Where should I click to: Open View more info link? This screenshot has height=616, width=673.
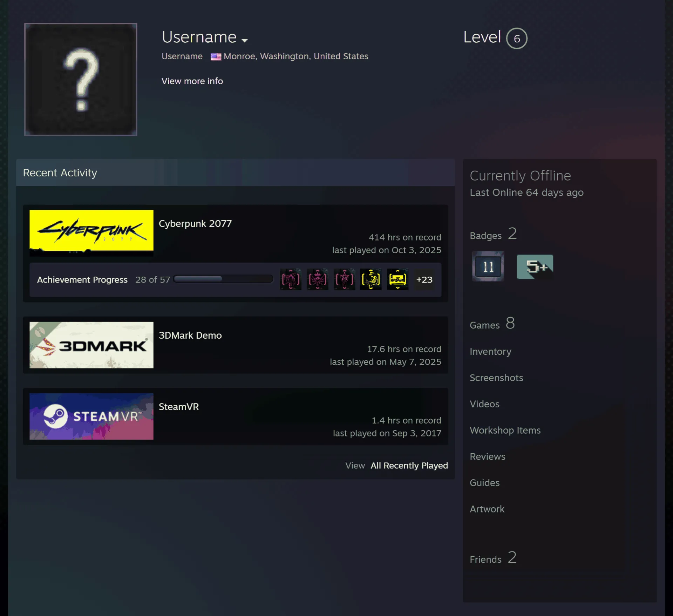[x=192, y=81]
